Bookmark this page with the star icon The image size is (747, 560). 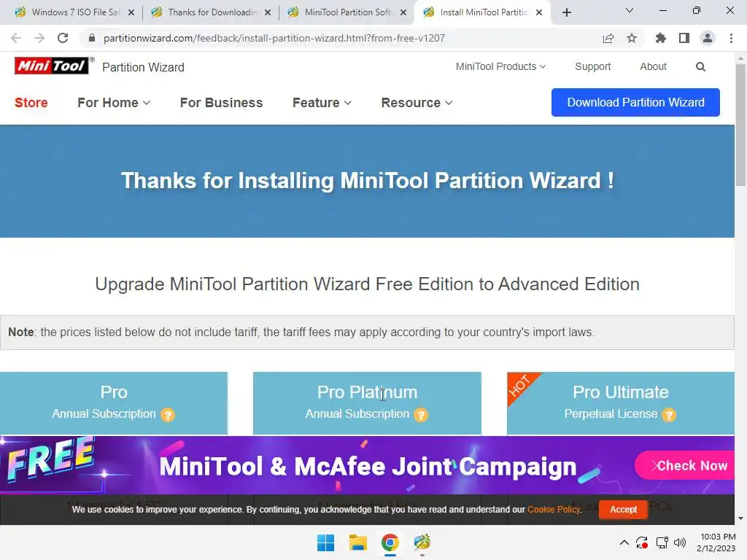(x=632, y=38)
